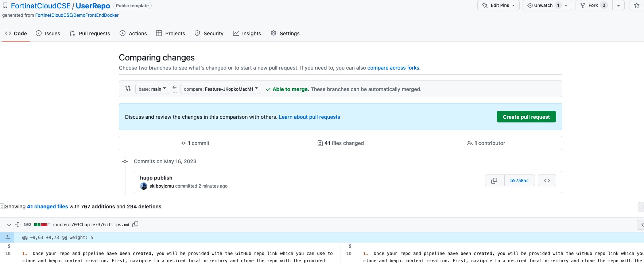The height and width of the screenshot is (263, 644).
Task: Click the Unwatch count badge showing 1
Action: click(558, 5)
